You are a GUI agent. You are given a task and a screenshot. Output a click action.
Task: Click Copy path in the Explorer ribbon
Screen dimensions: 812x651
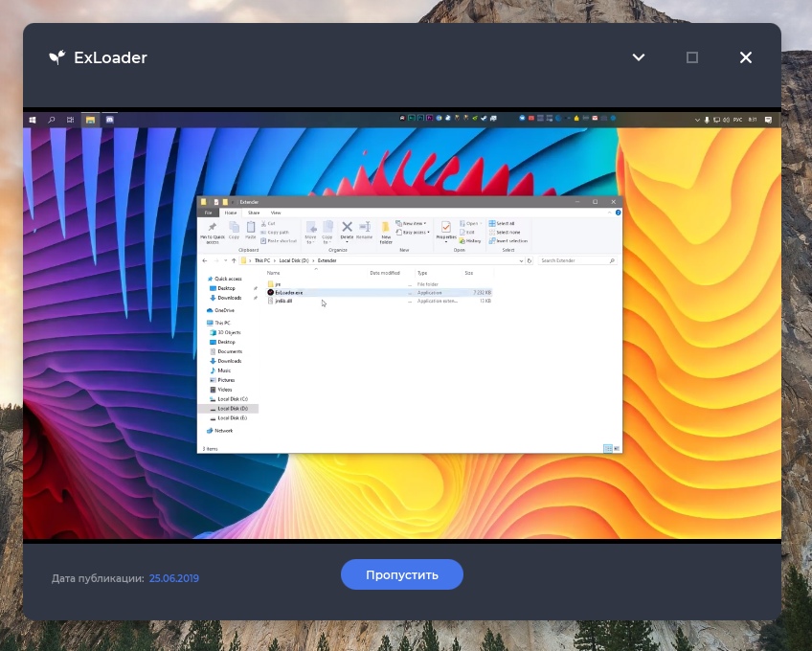(x=275, y=233)
